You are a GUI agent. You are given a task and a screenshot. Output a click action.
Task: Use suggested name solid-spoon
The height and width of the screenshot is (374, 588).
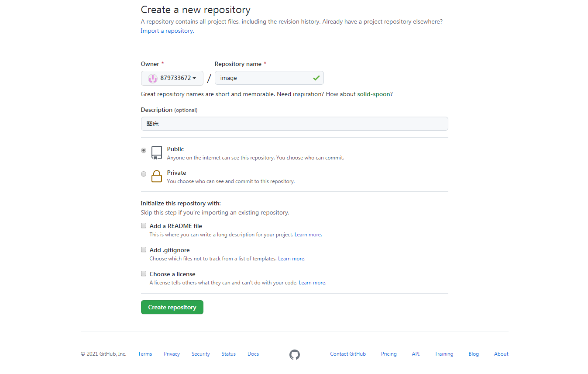point(373,94)
